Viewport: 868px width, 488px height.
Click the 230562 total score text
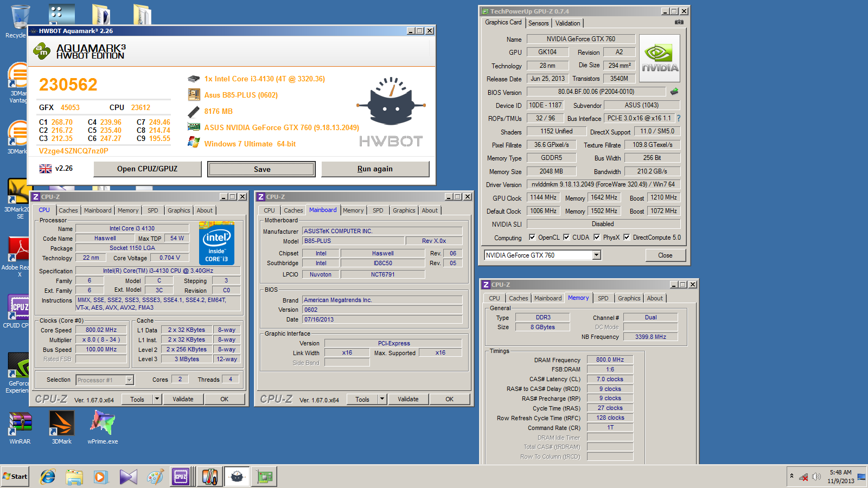(68, 85)
